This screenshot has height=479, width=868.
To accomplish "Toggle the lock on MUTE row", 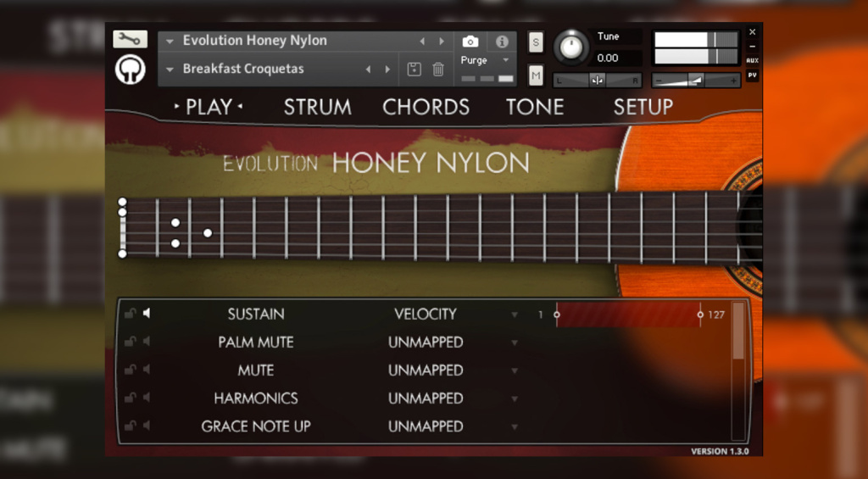I will (x=130, y=370).
